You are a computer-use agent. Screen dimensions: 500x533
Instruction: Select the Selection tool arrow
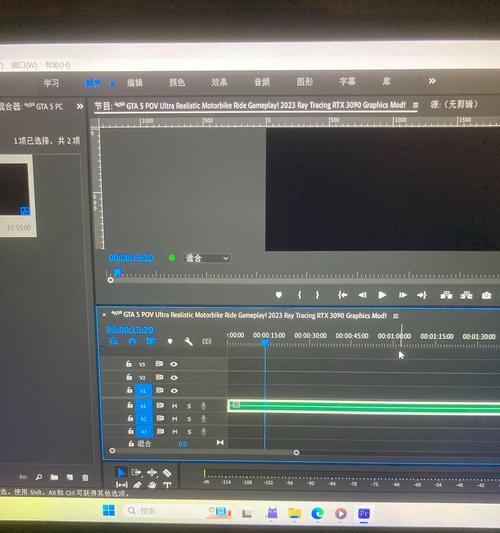(121, 472)
